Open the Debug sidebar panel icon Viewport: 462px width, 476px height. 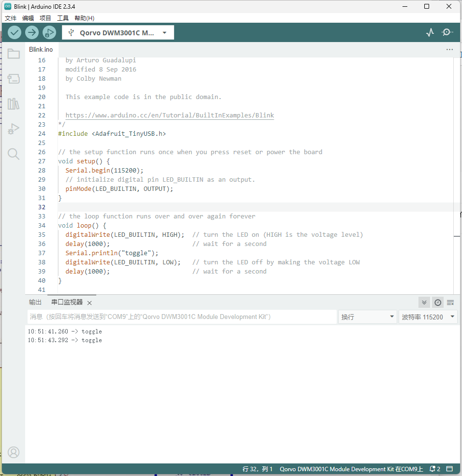14,129
